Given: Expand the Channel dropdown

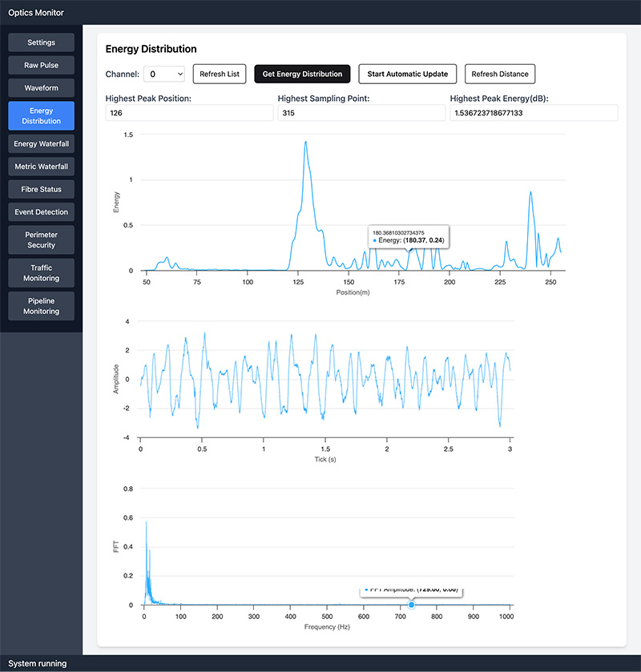Looking at the screenshot, I should coord(164,74).
